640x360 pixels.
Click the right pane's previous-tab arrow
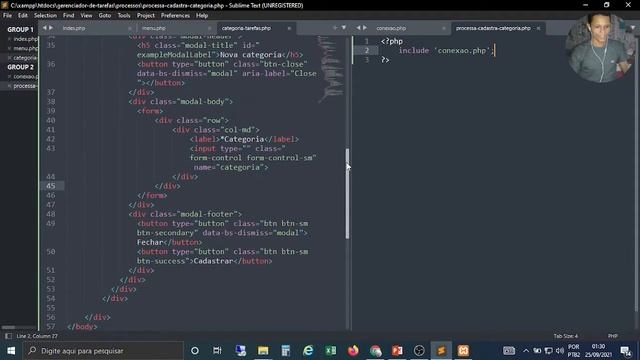[358, 28]
